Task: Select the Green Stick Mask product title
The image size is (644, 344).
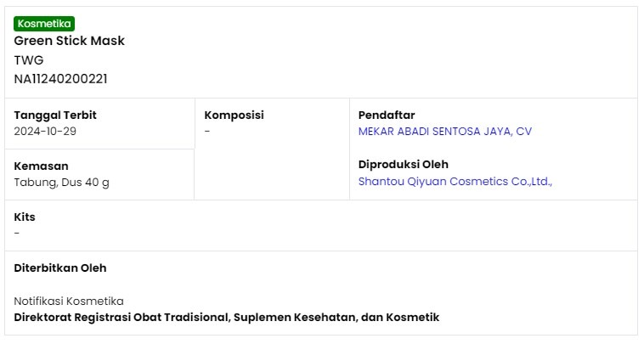Action: [70, 41]
